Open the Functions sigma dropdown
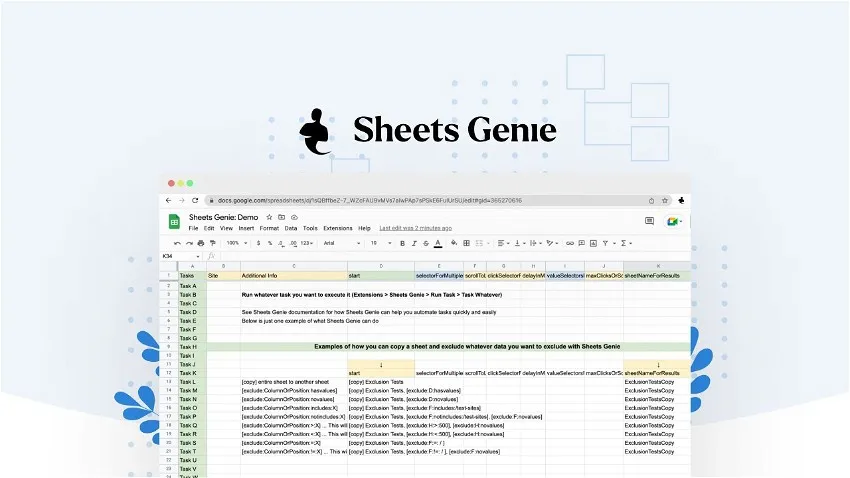850x478 pixels. click(626, 243)
